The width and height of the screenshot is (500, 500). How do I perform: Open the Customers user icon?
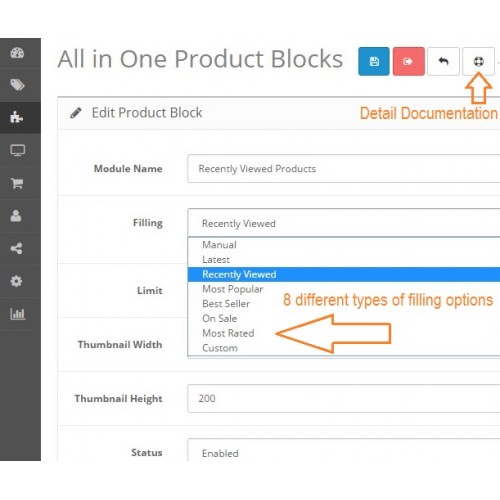click(x=16, y=216)
